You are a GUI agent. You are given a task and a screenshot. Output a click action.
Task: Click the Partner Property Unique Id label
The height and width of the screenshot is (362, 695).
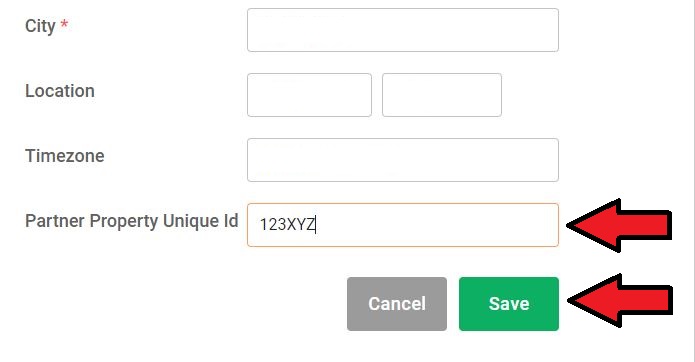[132, 221]
